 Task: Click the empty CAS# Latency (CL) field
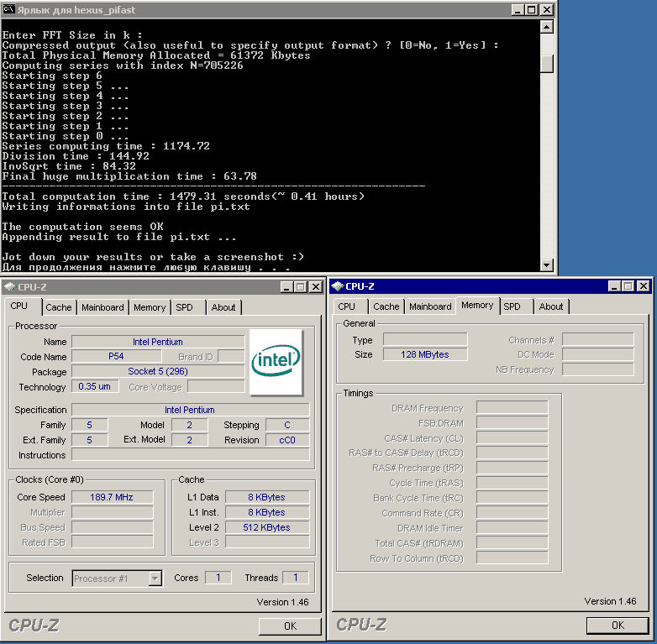[512, 437]
